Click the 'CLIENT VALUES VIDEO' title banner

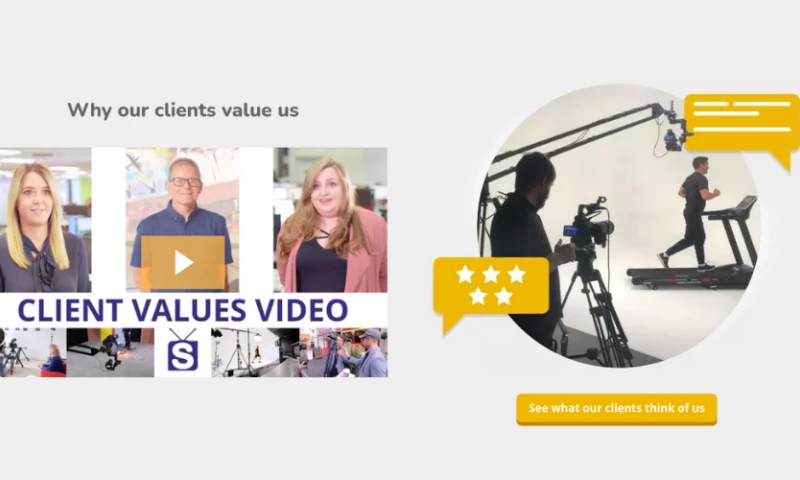click(x=183, y=310)
